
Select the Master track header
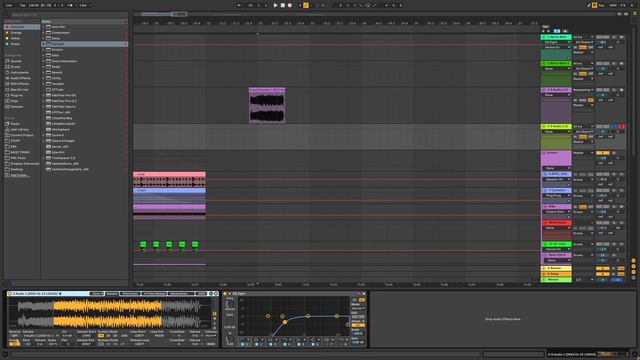click(x=556, y=280)
